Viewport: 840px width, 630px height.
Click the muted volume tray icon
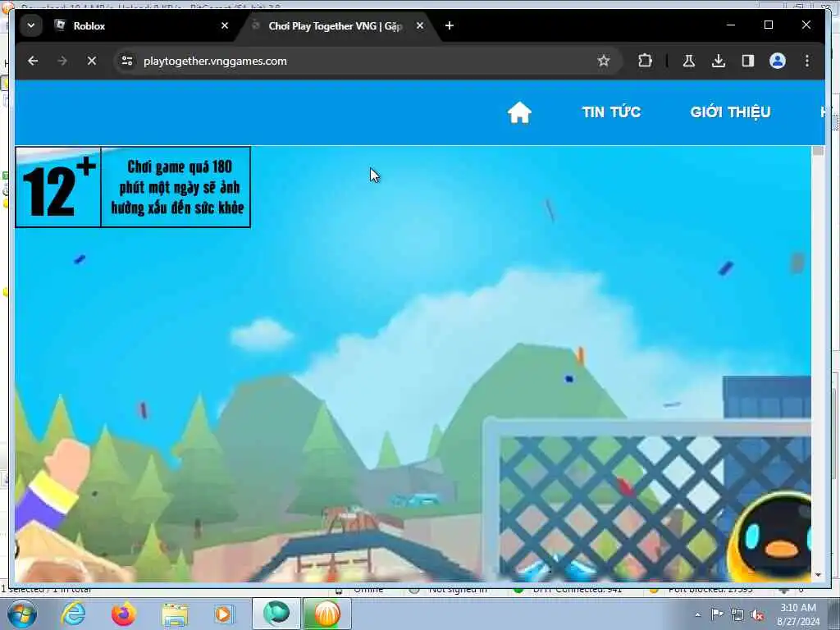(757, 615)
